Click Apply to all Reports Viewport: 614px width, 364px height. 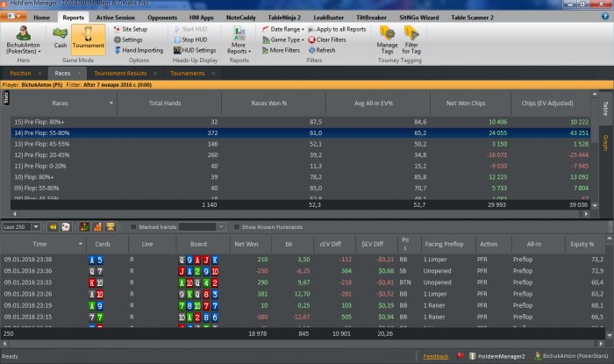pos(337,29)
